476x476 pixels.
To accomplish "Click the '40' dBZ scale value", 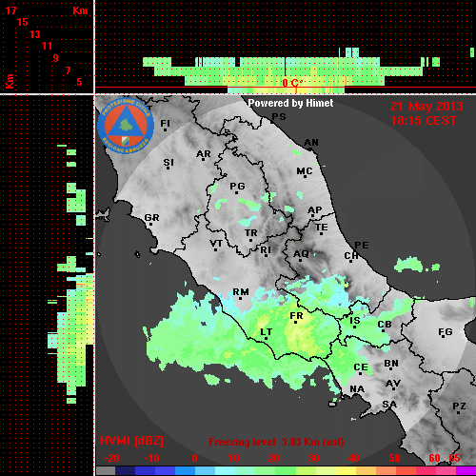I will point(353,458).
